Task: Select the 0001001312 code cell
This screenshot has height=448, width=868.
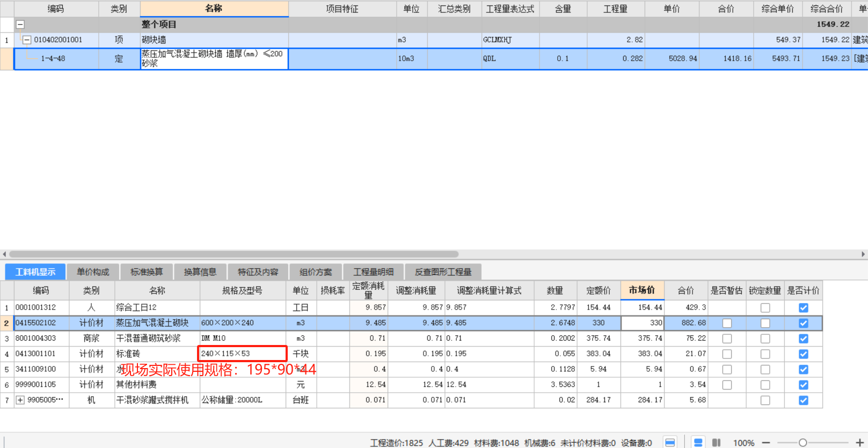Action: [41, 307]
